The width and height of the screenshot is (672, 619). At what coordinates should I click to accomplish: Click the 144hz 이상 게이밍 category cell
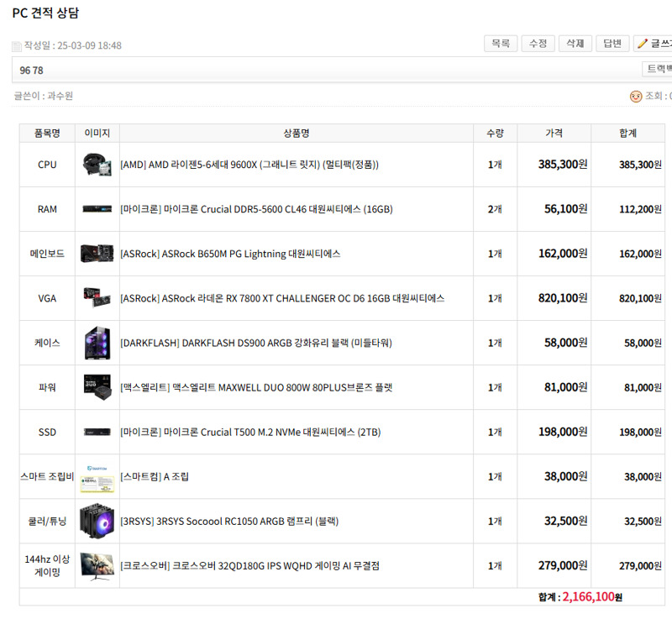pyautogui.click(x=47, y=566)
